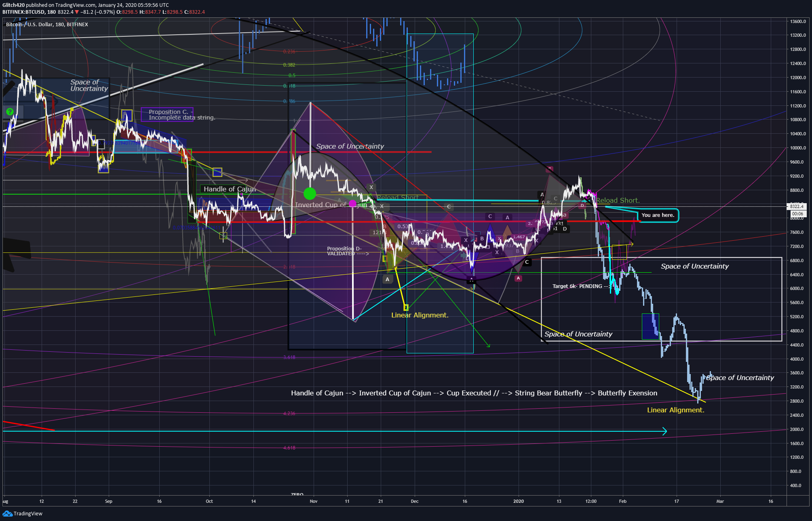
Task: Click the '2020' label on the time axis
Action: [519, 501]
